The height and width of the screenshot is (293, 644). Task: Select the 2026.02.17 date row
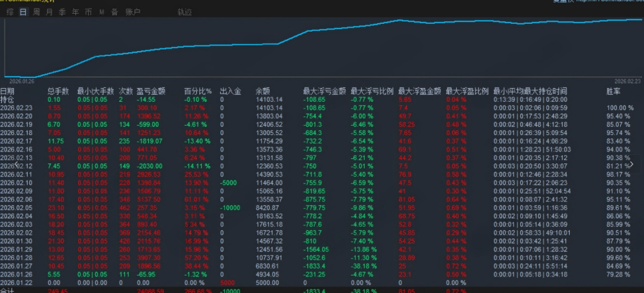click(16, 141)
